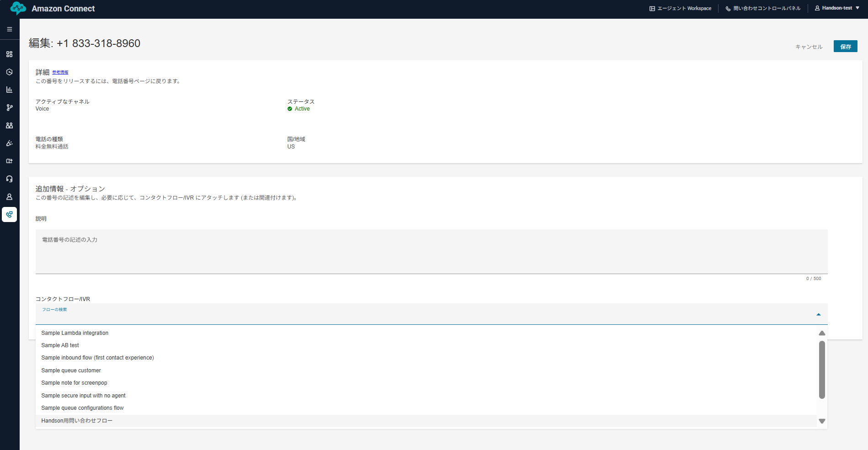Open users group icon in sidebar
Image resolution: width=868 pixels, height=450 pixels.
click(9, 126)
